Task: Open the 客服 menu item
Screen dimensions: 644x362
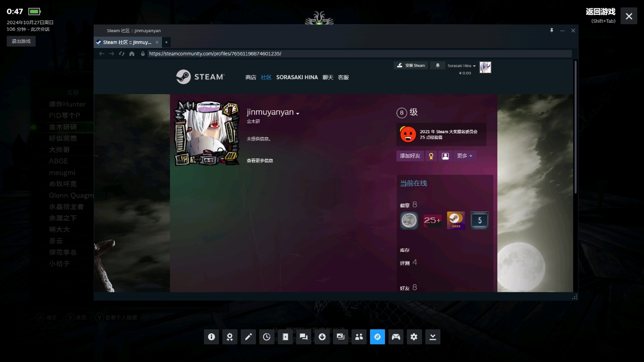Action: pyautogui.click(x=343, y=77)
